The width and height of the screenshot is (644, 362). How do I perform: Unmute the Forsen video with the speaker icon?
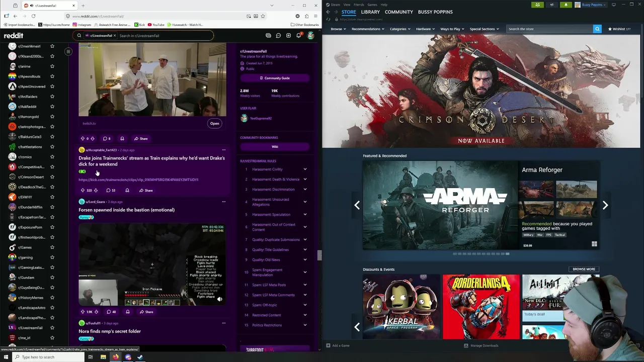point(219,299)
